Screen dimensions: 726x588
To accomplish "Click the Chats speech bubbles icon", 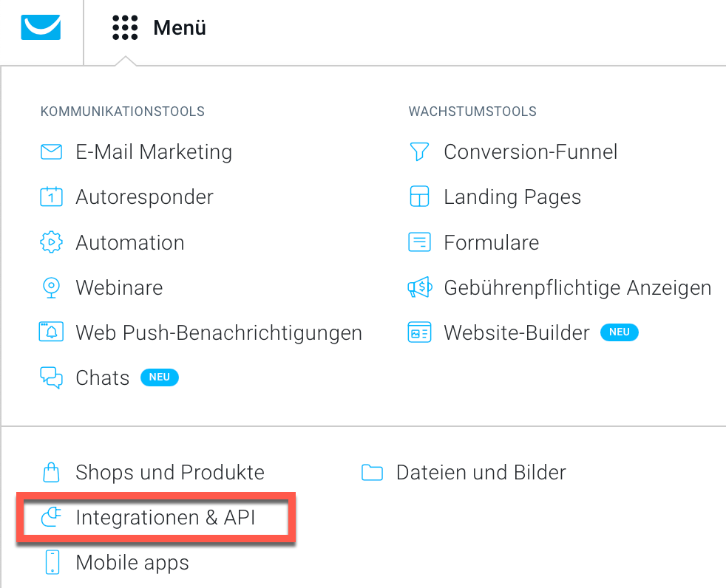I will (x=52, y=377).
